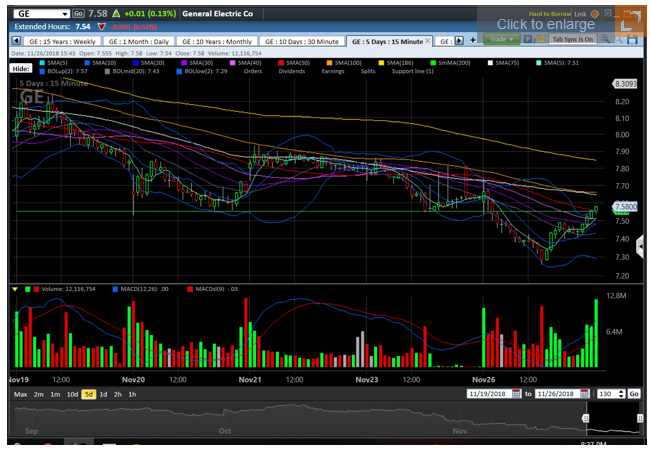Screen dimensions: 651x452
Task: Click the stepper arrows on the 130 field
Action: click(x=621, y=393)
